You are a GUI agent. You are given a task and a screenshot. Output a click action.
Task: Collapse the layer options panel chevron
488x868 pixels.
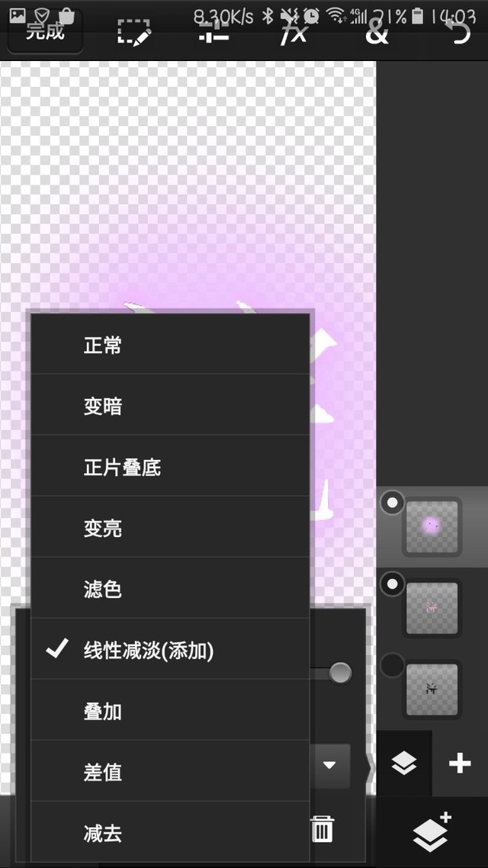pyautogui.click(x=370, y=769)
